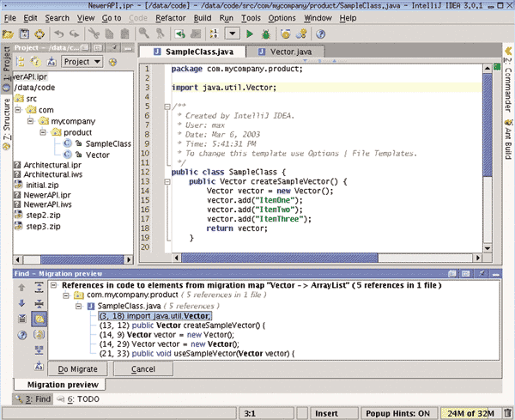Collapse the mycompany folder tree node
Screen dimensions: 515x420
click(30, 121)
